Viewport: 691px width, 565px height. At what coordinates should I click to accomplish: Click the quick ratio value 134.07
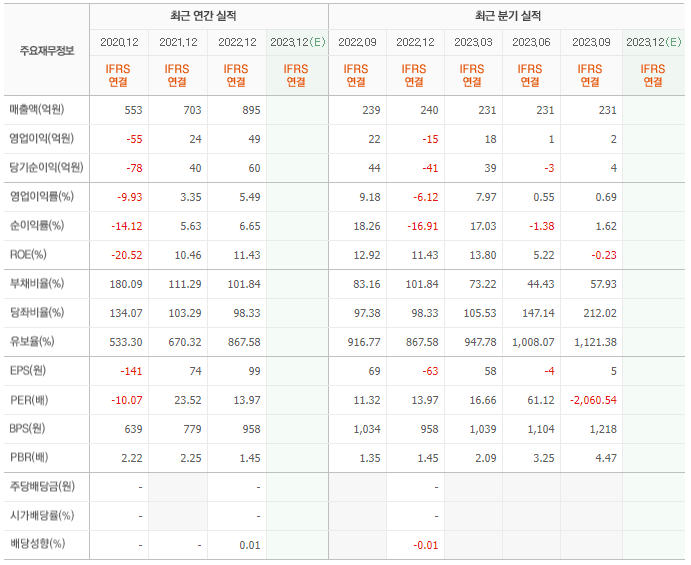tap(126, 314)
